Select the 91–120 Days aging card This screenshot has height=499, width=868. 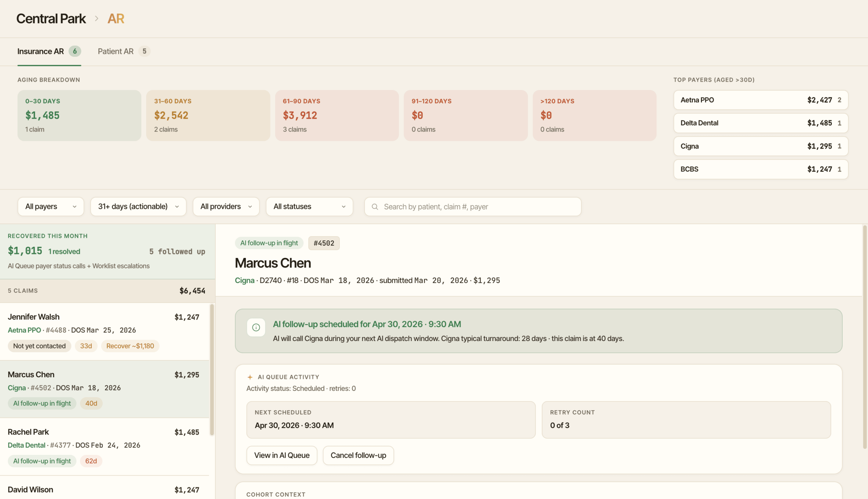click(466, 116)
